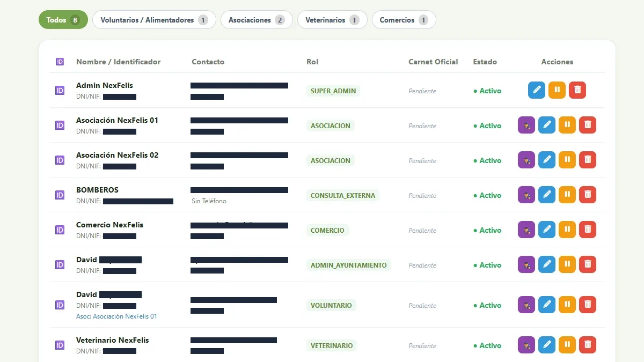Screen dimensions: 644x362
Task: Click the ID icon in the table header
Action: coord(60,62)
